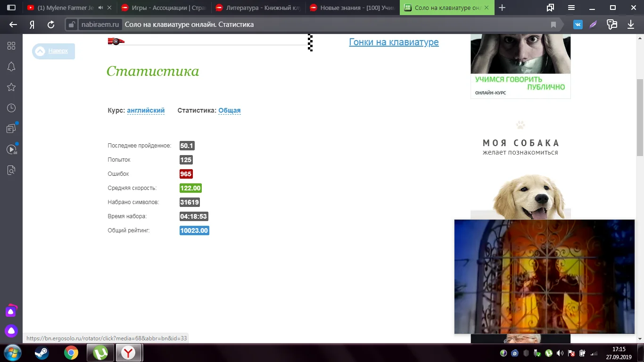Click the Статистика page heading

(153, 71)
